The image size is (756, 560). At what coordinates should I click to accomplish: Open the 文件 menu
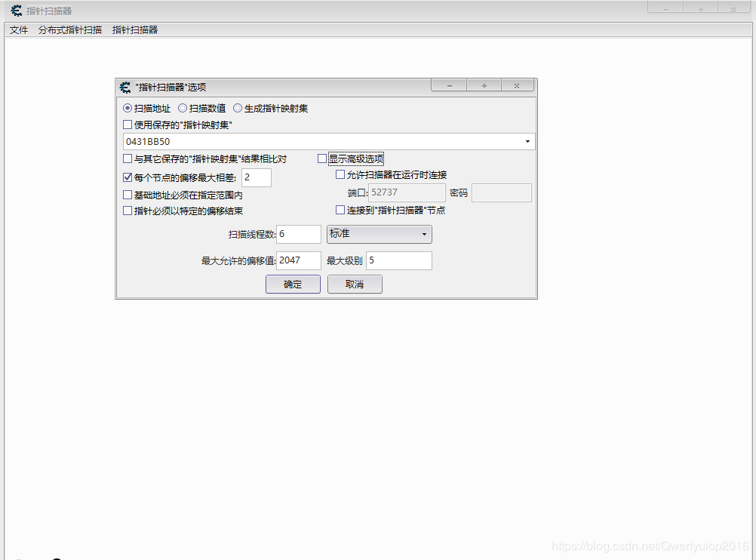tap(18, 29)
